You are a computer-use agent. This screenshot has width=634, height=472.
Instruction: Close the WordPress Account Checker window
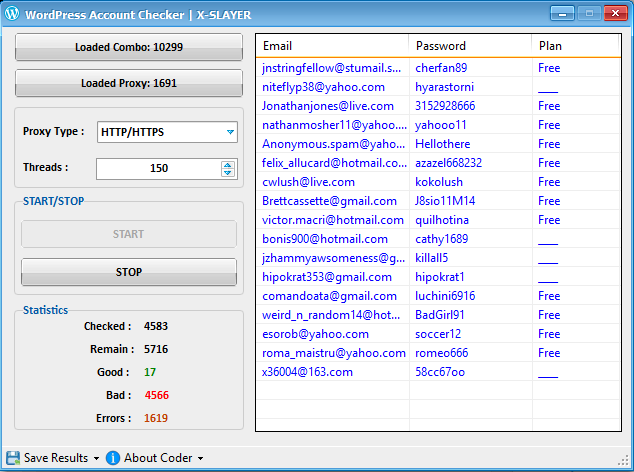click(615, 13)
